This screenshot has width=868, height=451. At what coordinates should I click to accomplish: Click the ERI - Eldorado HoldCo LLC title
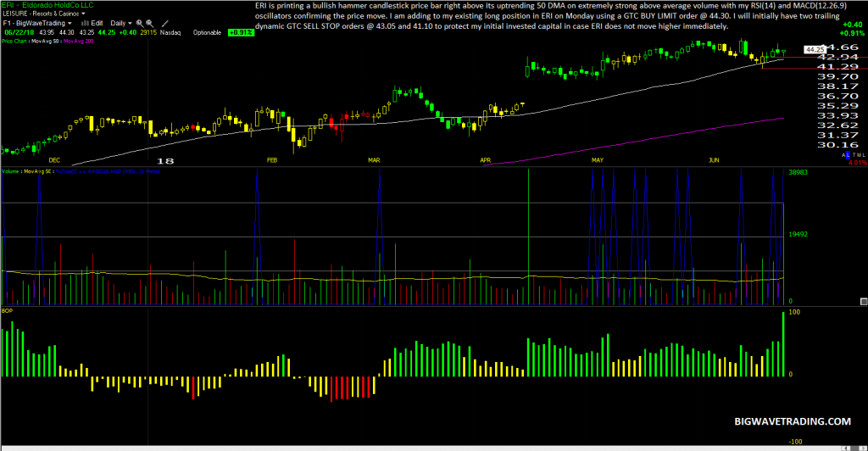[x=47, y=5]
